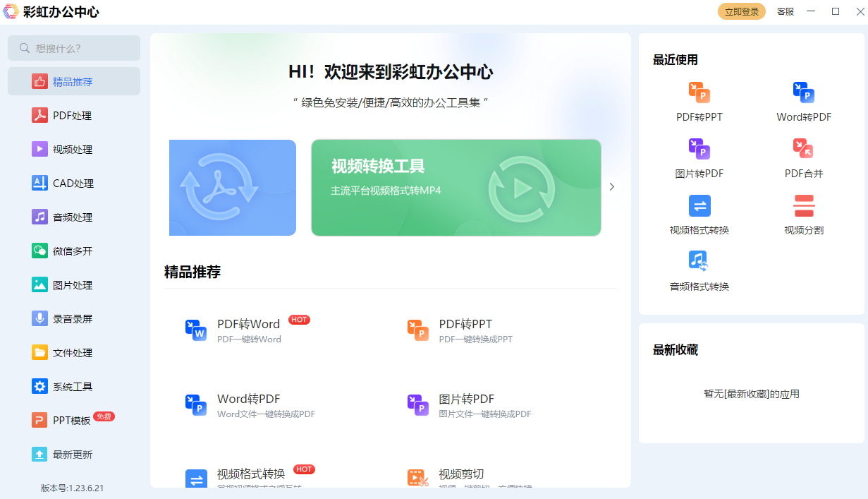Select 录音录屏 menu label
This screenshot has width=868, height=499.
coord(73,319)
